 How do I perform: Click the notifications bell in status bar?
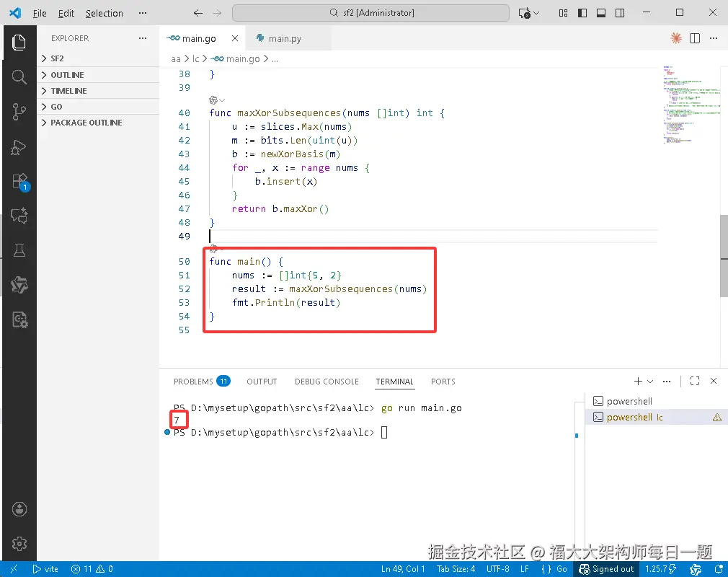tap(718, 568)
